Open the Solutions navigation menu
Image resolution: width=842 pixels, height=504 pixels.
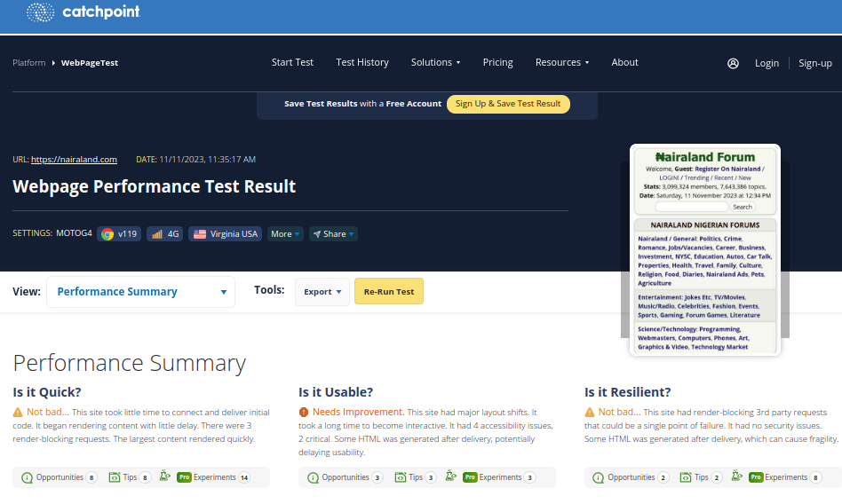[435, 63]
